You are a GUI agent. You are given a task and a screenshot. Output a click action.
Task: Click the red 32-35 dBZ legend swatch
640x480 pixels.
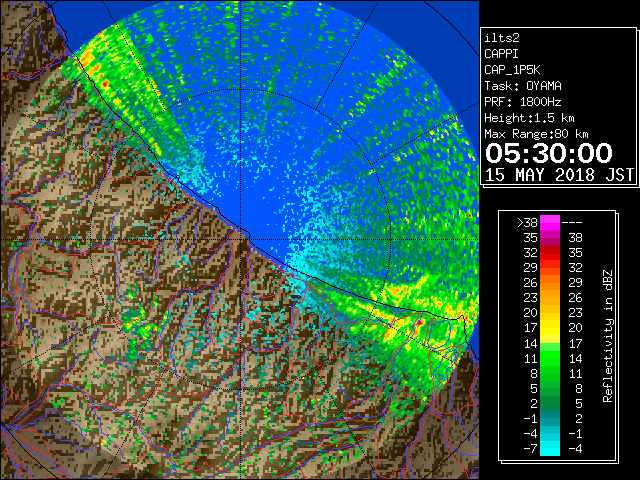tap(550, 253)
